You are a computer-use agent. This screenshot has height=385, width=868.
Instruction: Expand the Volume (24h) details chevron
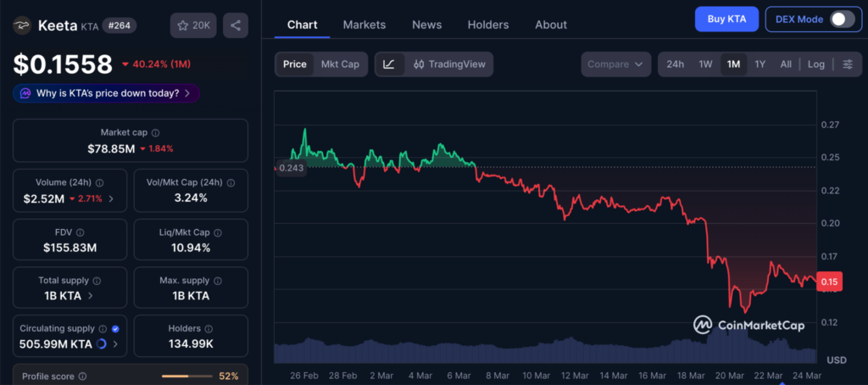[111, 199]
